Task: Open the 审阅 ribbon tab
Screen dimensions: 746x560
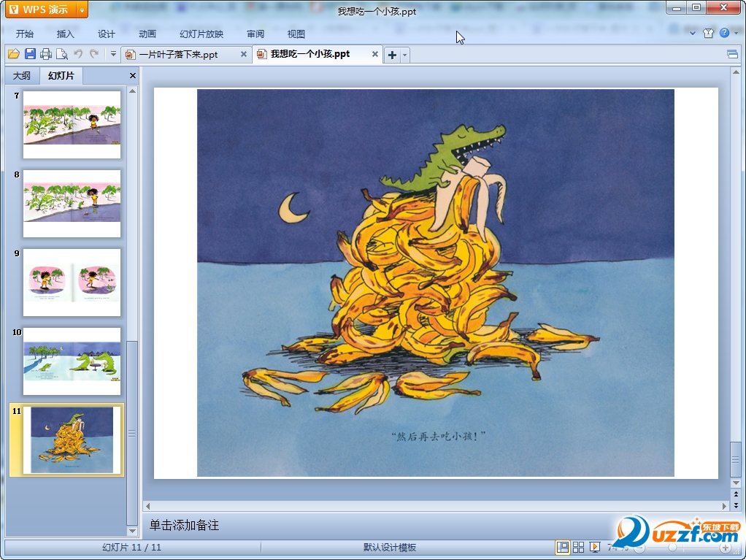Action: pyautogui.click(x=255, y=34)
